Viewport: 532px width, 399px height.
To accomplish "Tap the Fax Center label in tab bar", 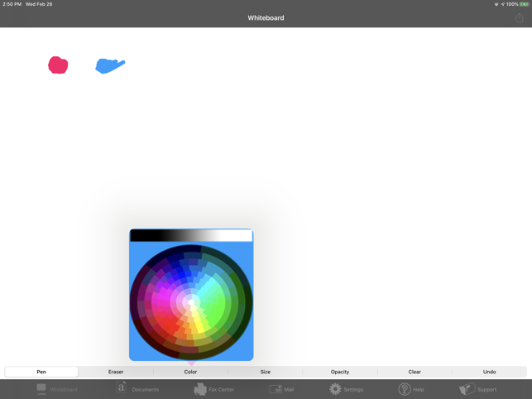I will coord(221,390).
